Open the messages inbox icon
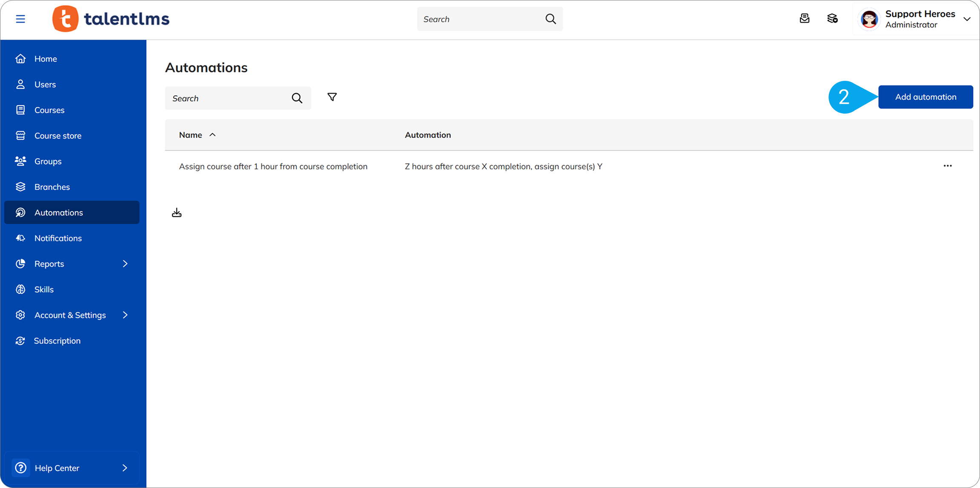Screen dimensions: 980x488 click(x=804, y=19)
